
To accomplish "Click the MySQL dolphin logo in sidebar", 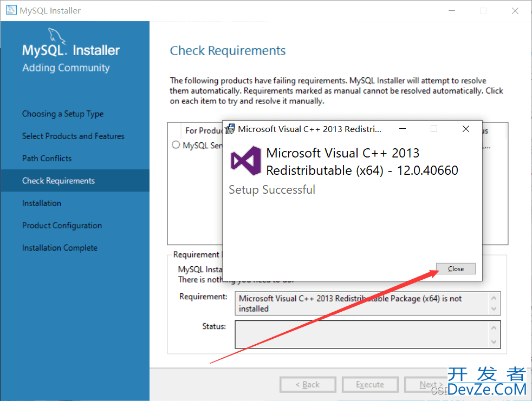I will point(56,36).
